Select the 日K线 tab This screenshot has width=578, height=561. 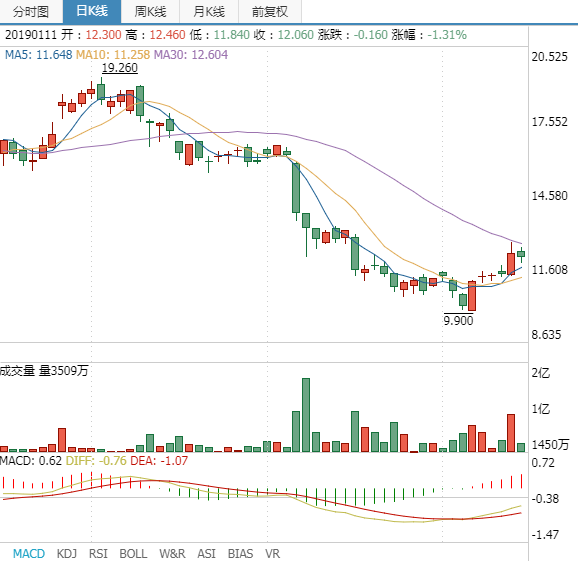click(x=92, y=11)
